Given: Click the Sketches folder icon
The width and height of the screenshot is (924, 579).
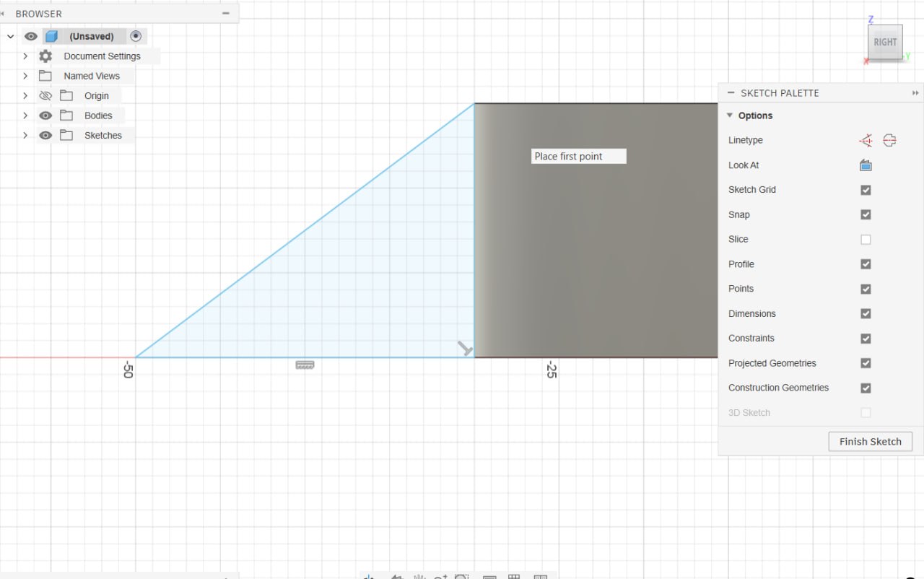Looking at the screenshot, I should point(66,135).
